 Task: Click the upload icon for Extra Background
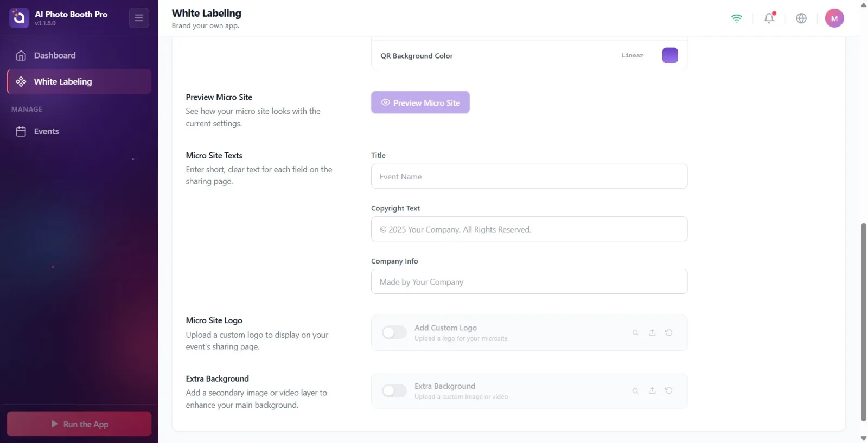[652, 390]
